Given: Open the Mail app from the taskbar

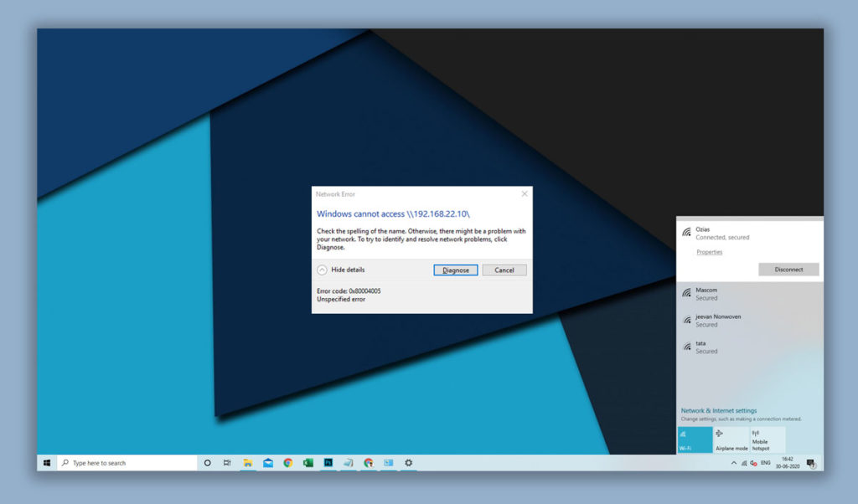Looking at the screenshot, I should [x=268, y=462].
